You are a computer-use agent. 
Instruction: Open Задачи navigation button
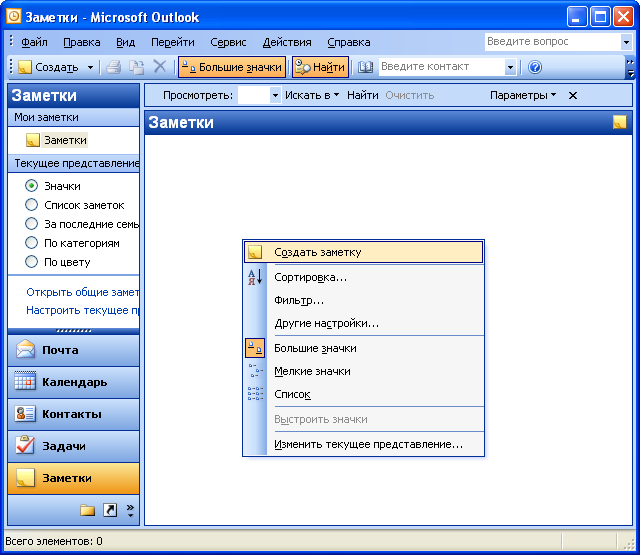point(73,446)
